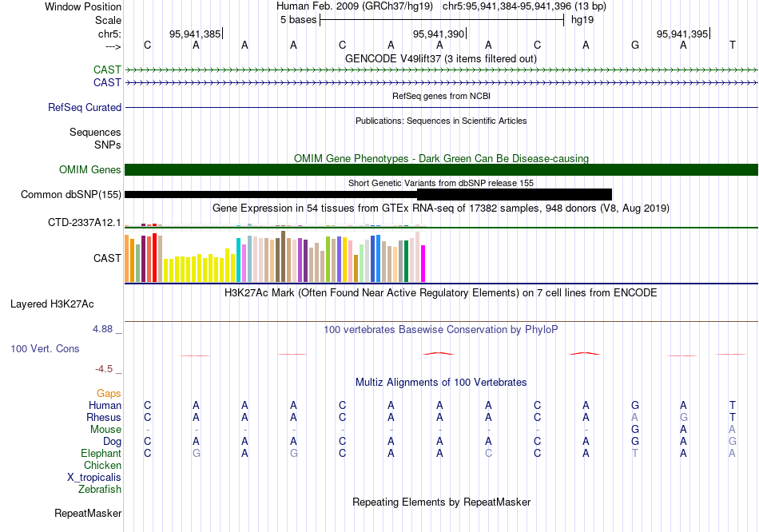Click the red bar in the CAST expression chart
Screen dimensions: 759x532
[x=154, y=257]
